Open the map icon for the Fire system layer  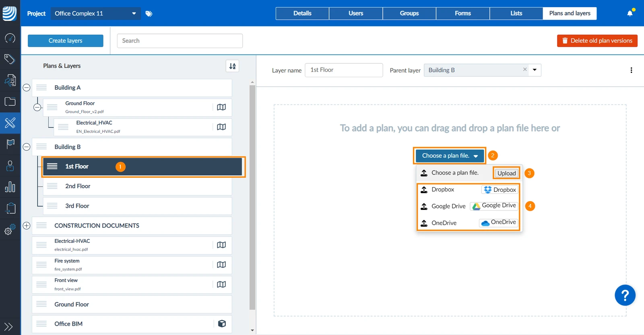pyautogui.click(x=221, y=265)
